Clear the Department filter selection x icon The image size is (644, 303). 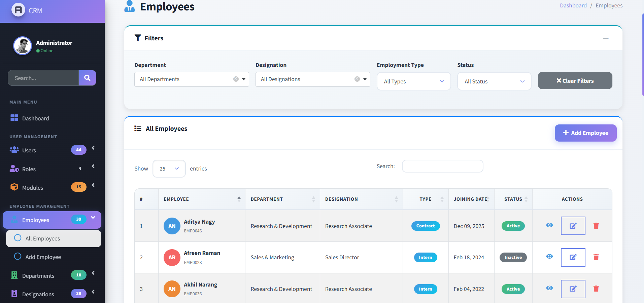236,79
